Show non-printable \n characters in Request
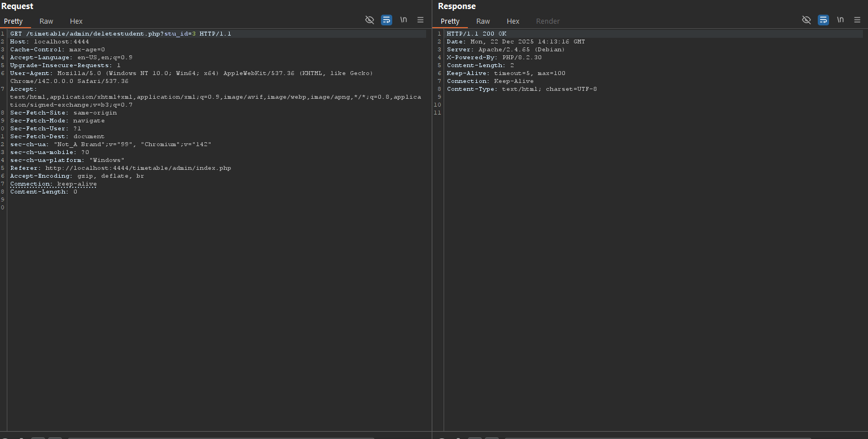The width and height of the screenshot is (868, 439). pos(404,20)
